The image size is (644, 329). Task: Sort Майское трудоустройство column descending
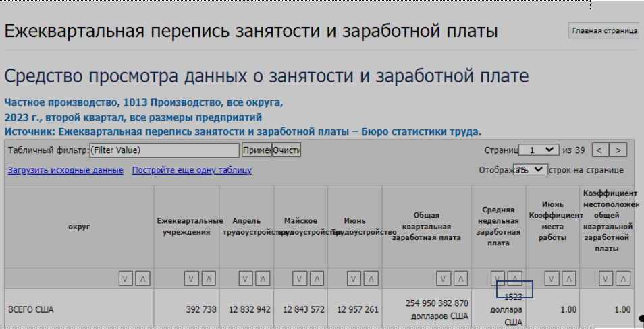click(298, 278)
